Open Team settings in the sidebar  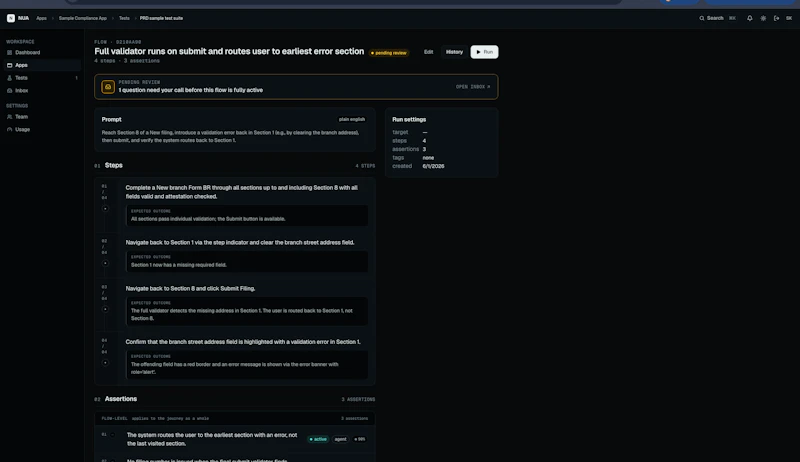point(42,117)
